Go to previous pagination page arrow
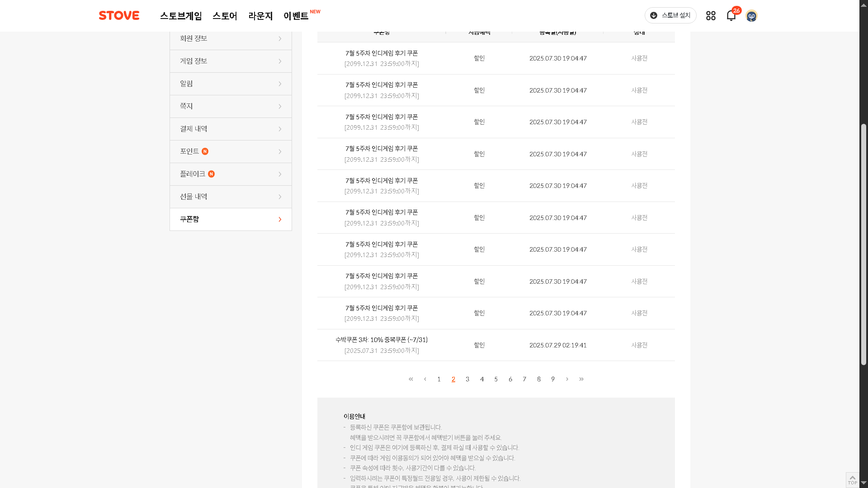The width and height of the screenshot is (868, 488). [425, 379]
